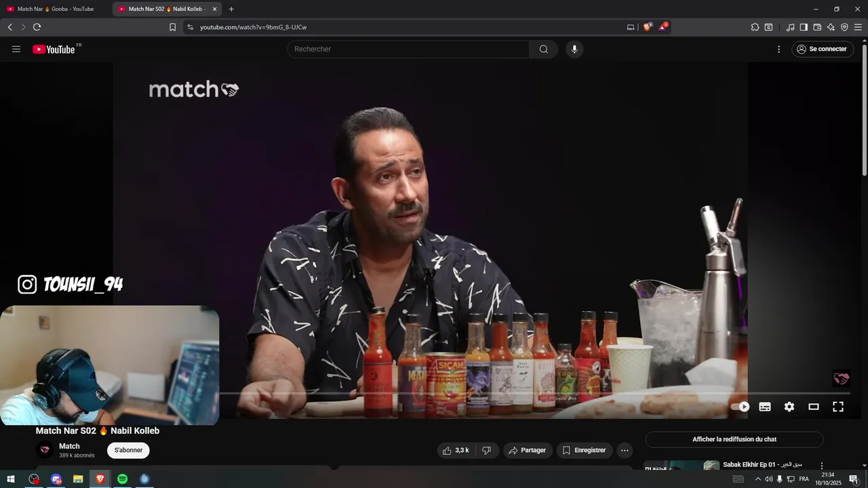Open the browser extensions puzzle icon
The image size is (868, 488).
pyautogui.click(x=755, y=27)
